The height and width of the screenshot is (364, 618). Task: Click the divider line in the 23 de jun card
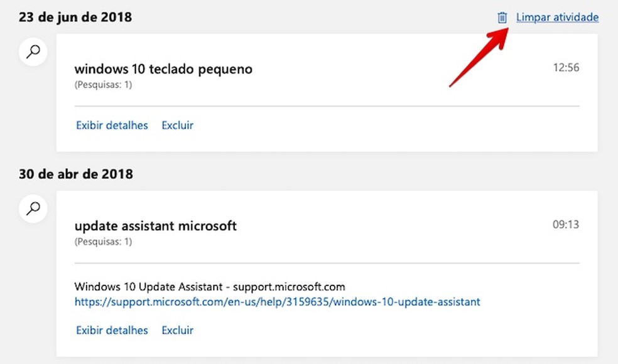click(x=327, y=106)
